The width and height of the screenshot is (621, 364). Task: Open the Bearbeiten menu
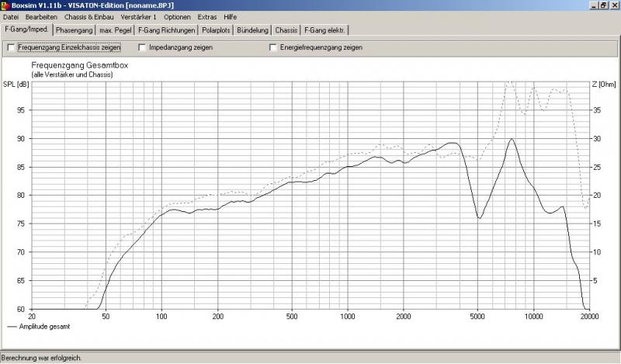(x=41, y=16)
